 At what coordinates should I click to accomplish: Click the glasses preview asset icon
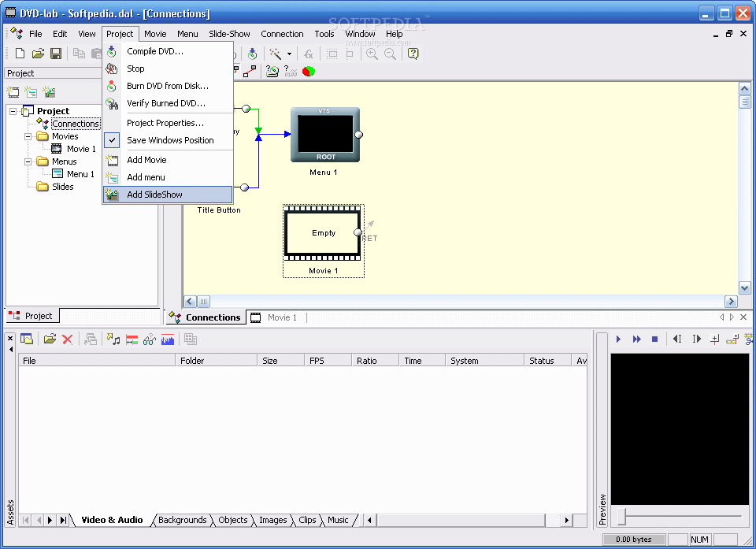[x=150, y=339]
